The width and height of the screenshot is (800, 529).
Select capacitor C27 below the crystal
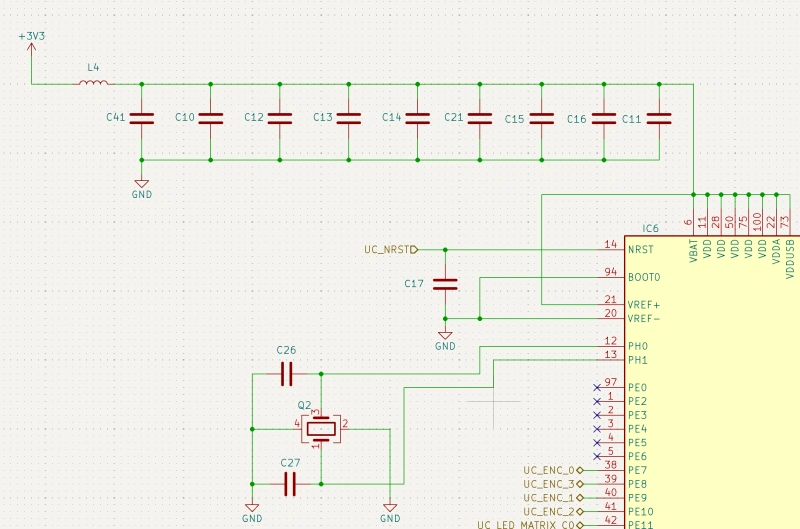click(x=290, y=484)
